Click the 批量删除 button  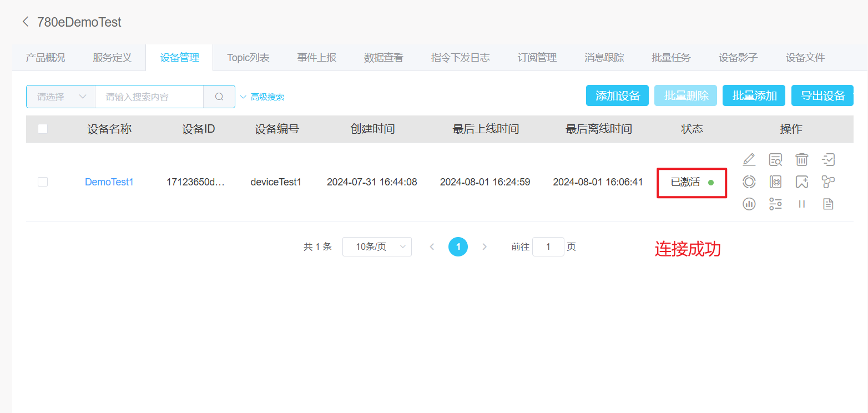(686, 95)
